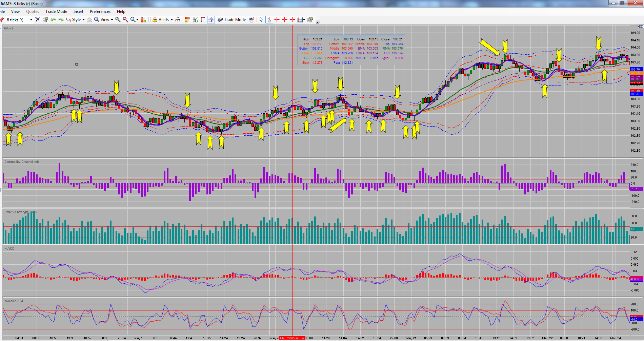Click the zoom in magnifier with plus
Screen dimensions: 644x341
pos(118,20)
